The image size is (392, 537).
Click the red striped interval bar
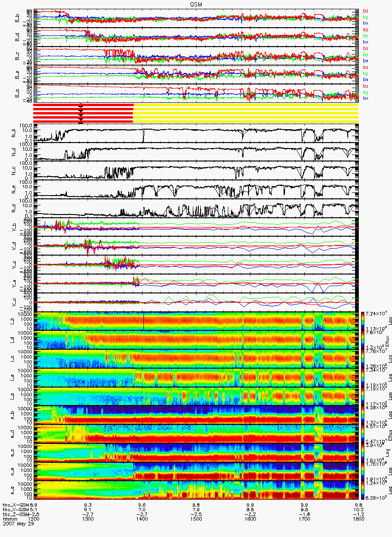coord(83,113)
